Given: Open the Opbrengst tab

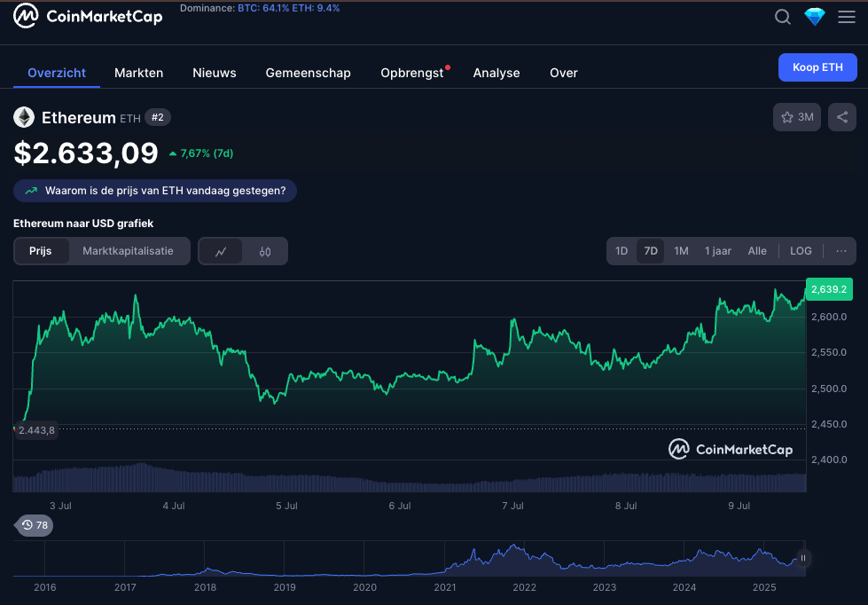Looking at the screenshot, I should point(412,73).
